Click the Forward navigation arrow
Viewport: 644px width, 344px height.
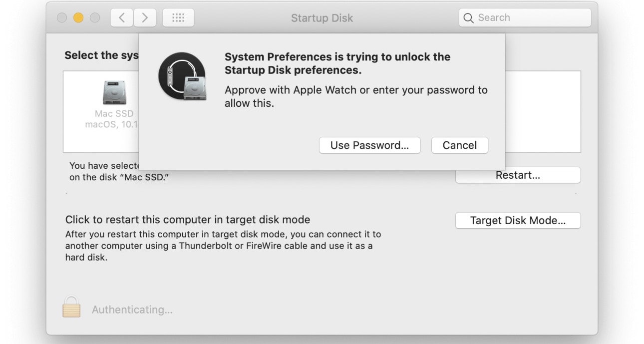(145, 18)
